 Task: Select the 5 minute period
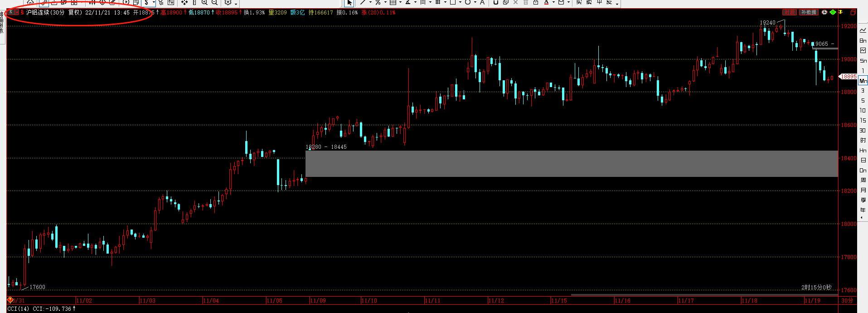coord(863,100)
